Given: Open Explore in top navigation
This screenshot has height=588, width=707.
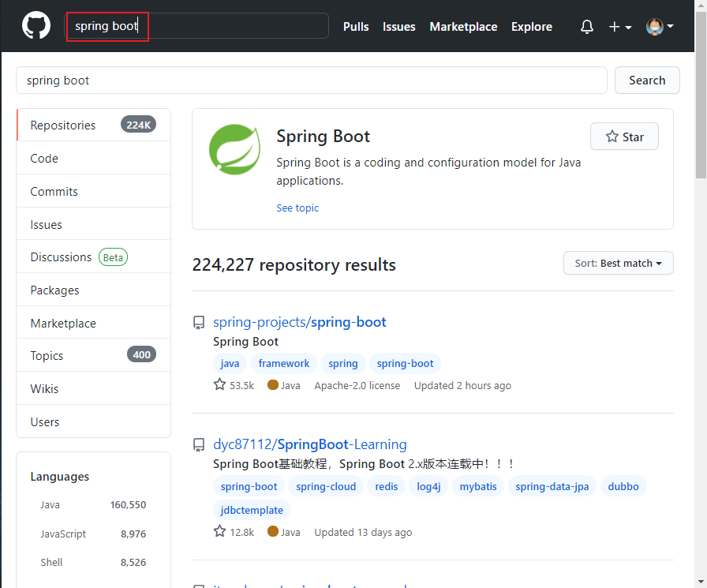Looking at the screenshot, I should click(x=532, y=27).
